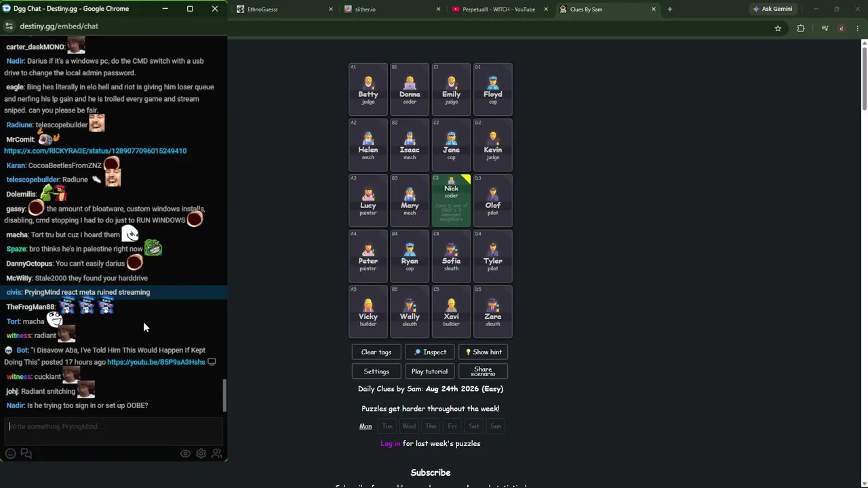Select Wally the sleuth card
This screenshot has height=488, width=868.
pos(410,311)
